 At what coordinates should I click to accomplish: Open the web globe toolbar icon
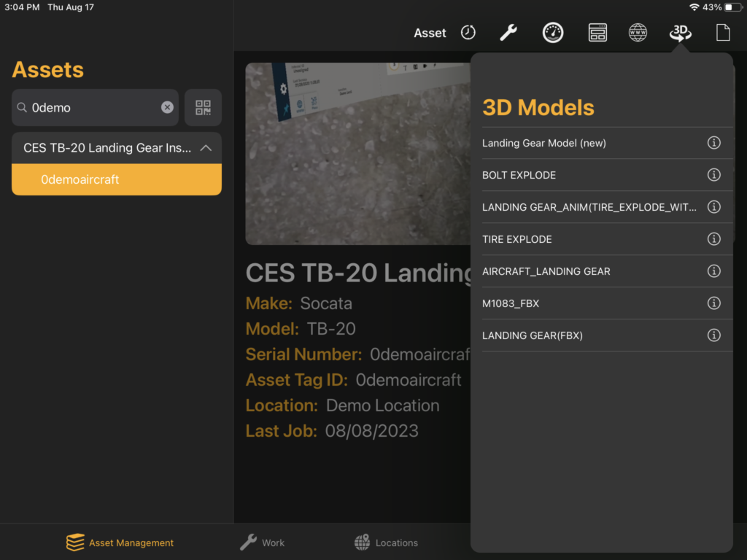(x=638, y=32)
